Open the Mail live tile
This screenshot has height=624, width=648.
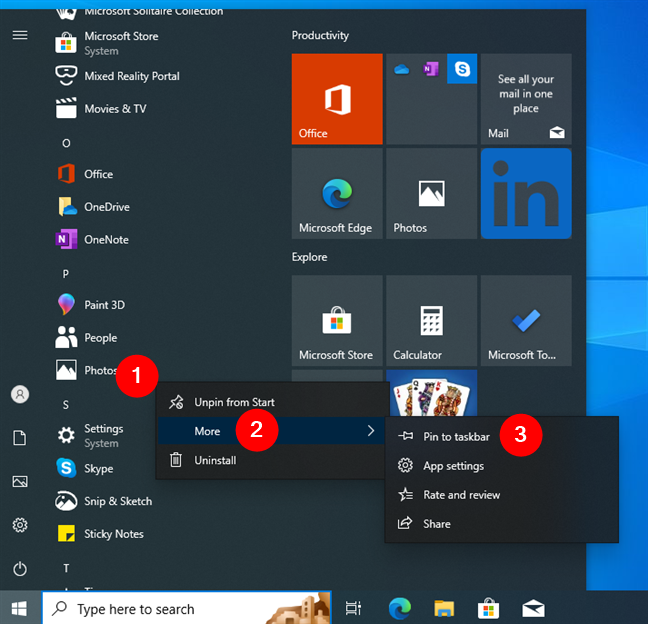526,99
